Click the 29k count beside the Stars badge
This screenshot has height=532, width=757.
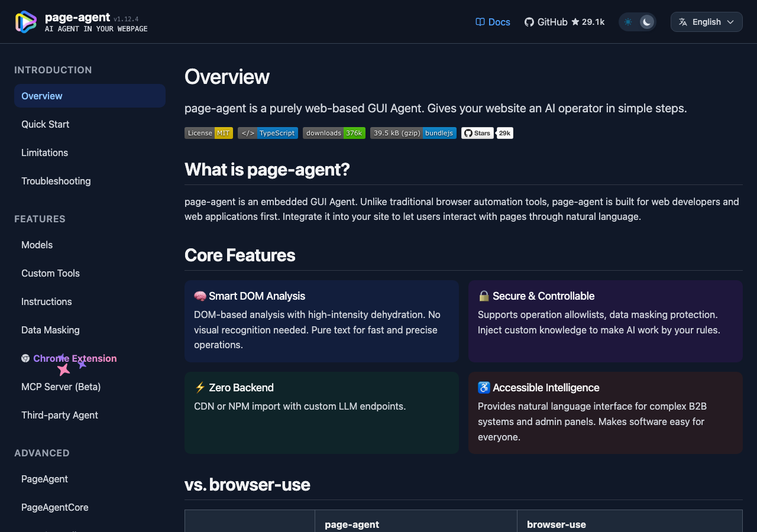pos(504,133)
